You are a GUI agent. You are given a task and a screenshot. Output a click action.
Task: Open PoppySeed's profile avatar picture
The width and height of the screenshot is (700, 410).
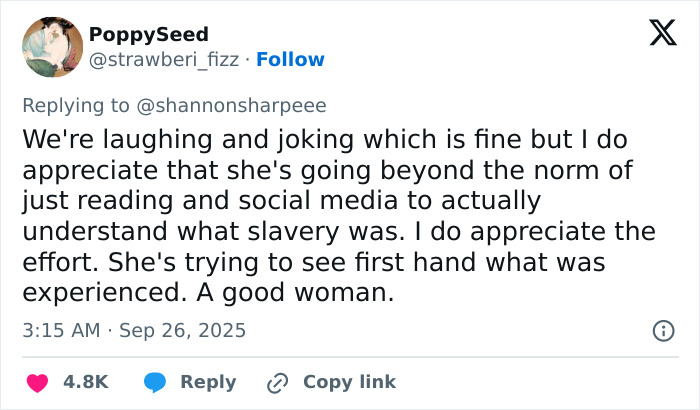[x=52, y=47]
